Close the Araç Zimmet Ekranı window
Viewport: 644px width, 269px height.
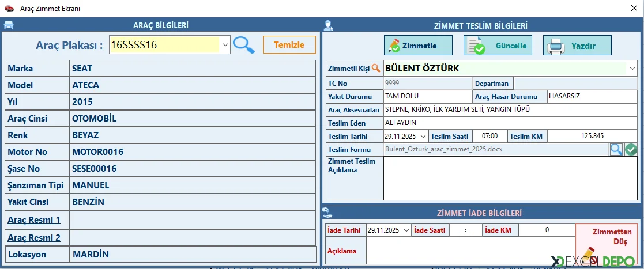click(634, 8)
